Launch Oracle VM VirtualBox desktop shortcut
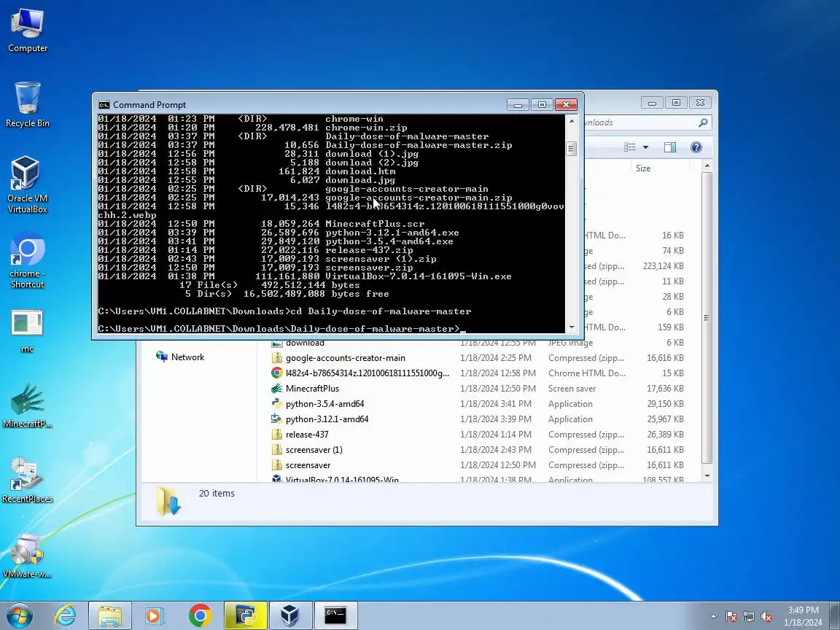Viewport: 840px width, 630px height. tap(27, 184)
